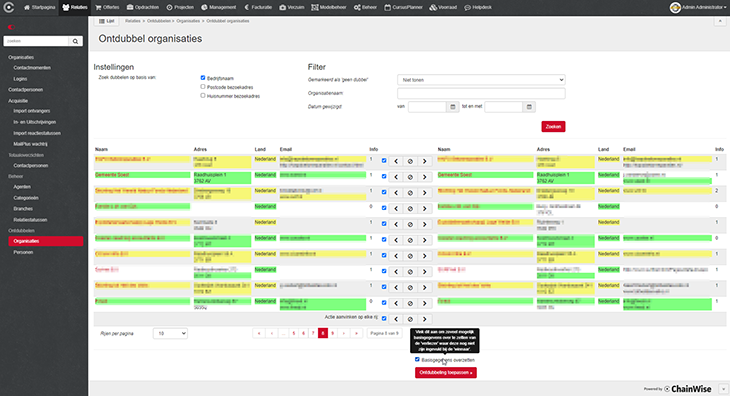Click the small chevron button right of the ChainWise footer logo

pyautogui.click(x=723, y=389)
